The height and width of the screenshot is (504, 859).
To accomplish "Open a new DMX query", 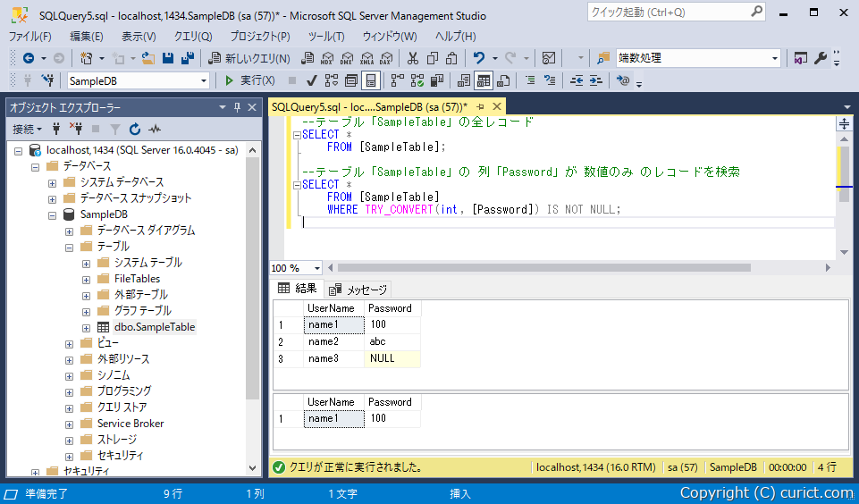I will (x=347, y=58).
